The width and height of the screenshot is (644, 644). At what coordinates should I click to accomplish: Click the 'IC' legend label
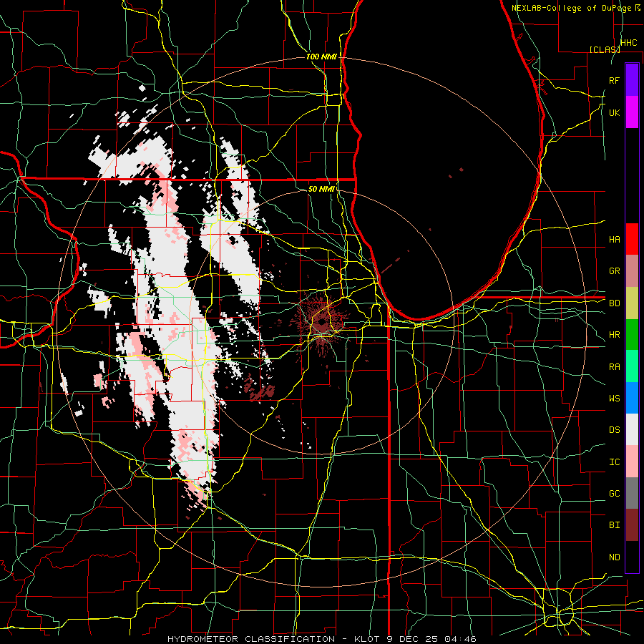click(x=614, y=462)
